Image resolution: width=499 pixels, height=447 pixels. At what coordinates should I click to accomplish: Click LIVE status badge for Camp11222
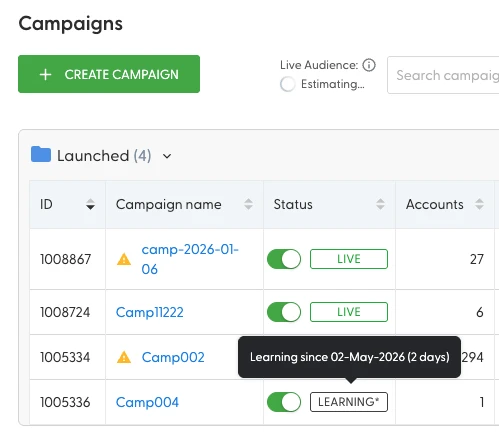click(x=349, y=312)
